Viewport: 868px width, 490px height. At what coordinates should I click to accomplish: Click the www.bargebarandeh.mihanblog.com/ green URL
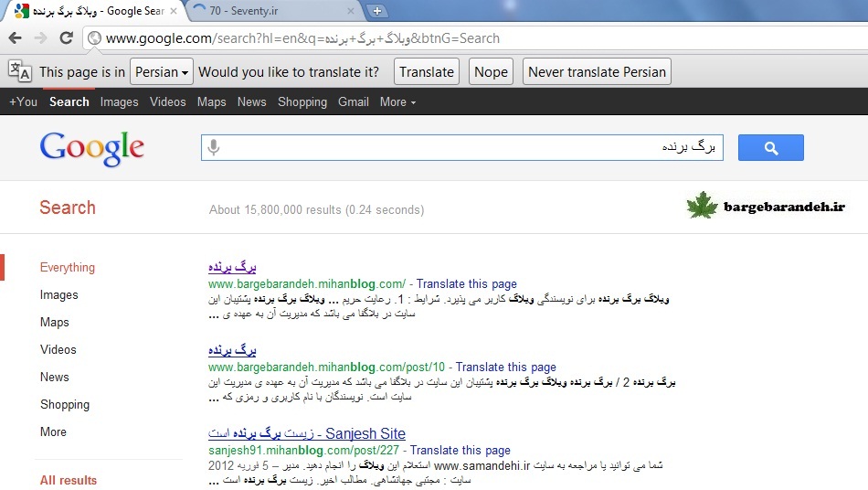(307, 284)
